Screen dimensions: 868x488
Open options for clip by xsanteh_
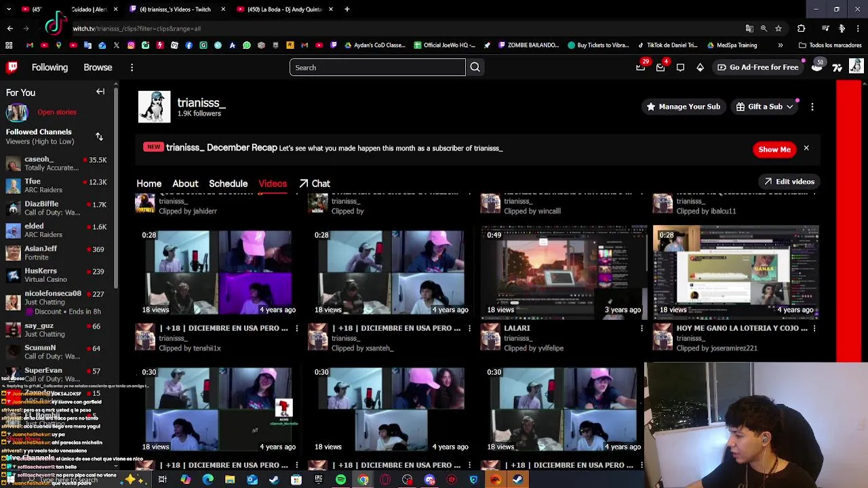469,328
